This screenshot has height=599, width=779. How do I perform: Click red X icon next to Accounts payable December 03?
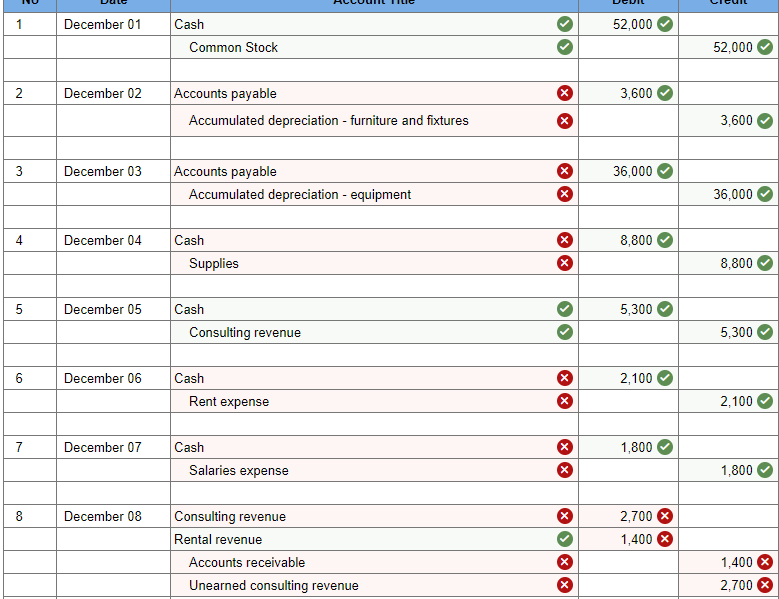pos(564,171)
